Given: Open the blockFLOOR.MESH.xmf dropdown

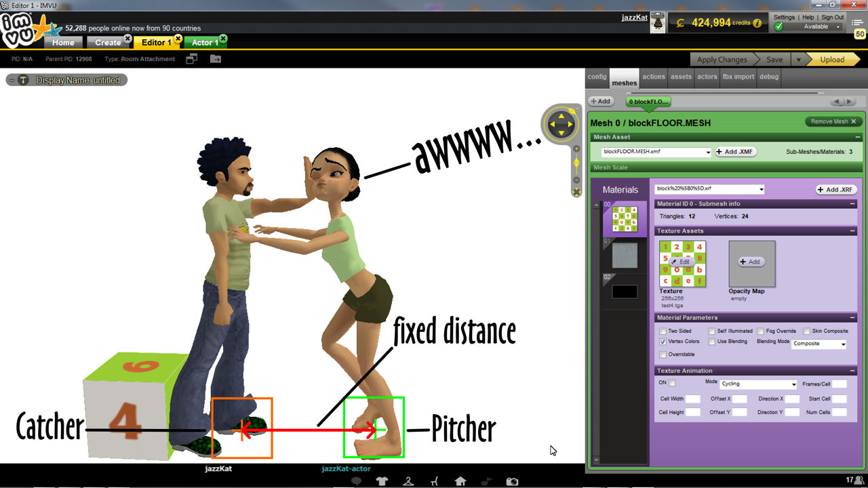Looking at the screenshot, I should (x=656, y=152).
